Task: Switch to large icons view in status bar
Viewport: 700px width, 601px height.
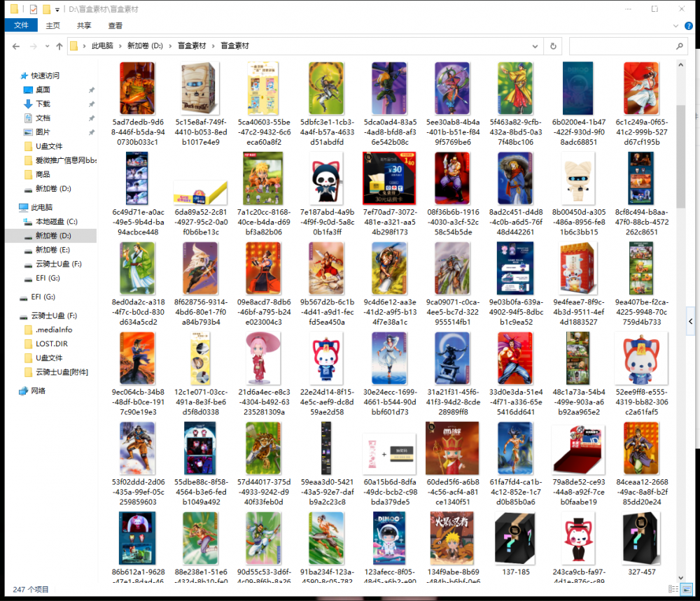Action: pos(687,589)
